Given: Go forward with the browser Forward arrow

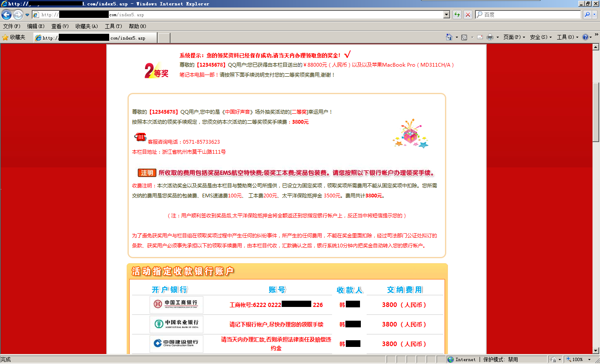Looking at the screenshot, I should (18, 15).
